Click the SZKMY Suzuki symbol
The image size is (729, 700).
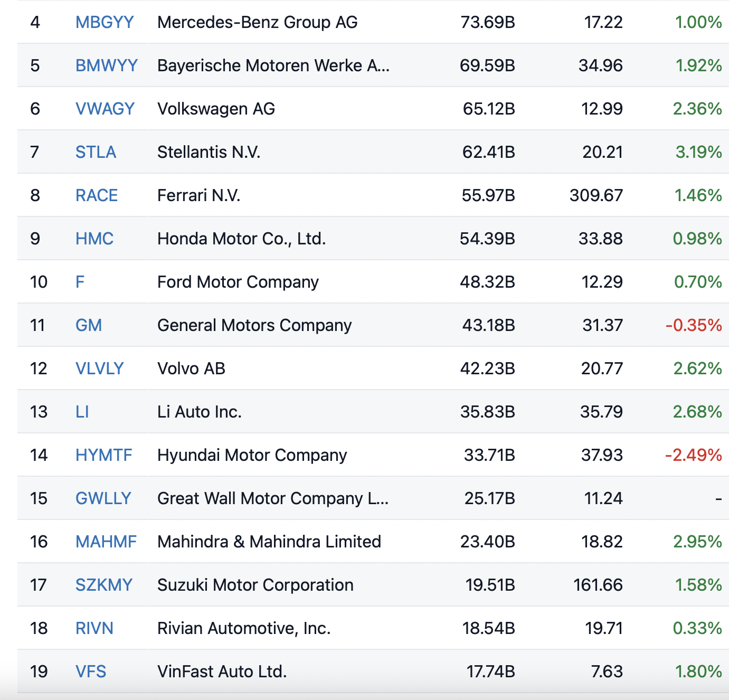104,585
